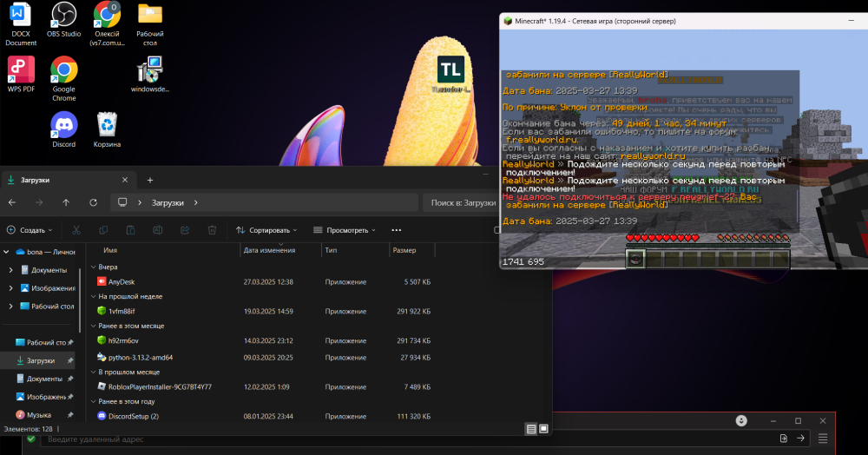Click the Поиск в: Загрузки search box

[x=461, y=202]
